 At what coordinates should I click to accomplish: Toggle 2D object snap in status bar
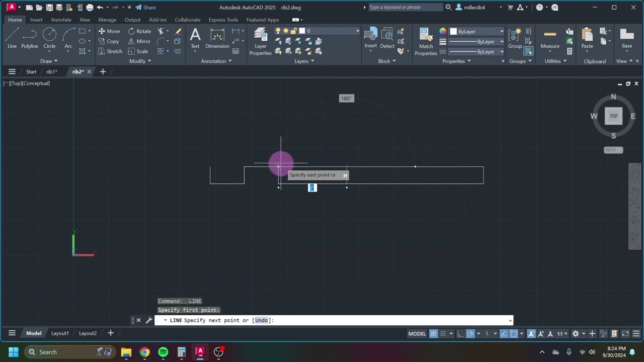(x=514, y=333)
